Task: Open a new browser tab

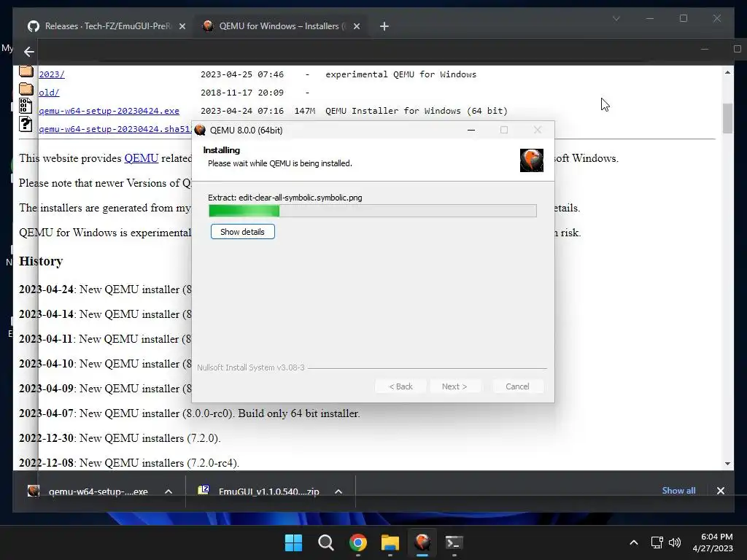Action: pos(384,26)
